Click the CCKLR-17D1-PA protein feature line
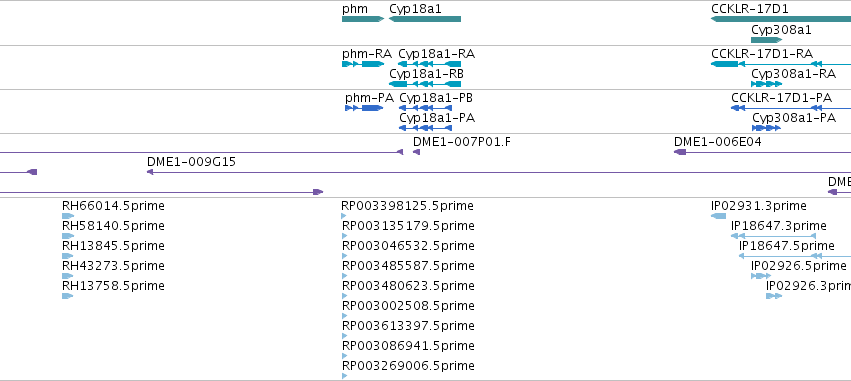The width and height of the screenshot is (851, 381). [791, 108]
